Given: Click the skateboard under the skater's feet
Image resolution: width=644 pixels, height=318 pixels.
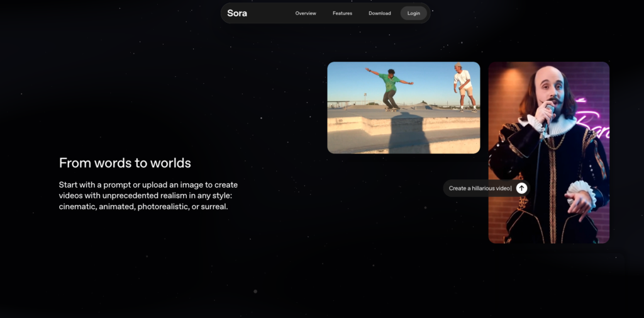Looking at the screenshot, I should 392,110.
